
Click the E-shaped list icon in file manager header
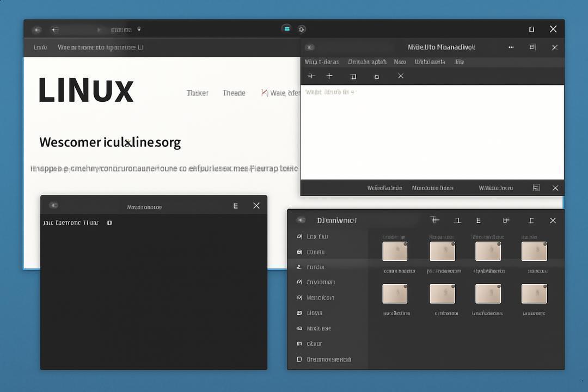tap(479, 220)
